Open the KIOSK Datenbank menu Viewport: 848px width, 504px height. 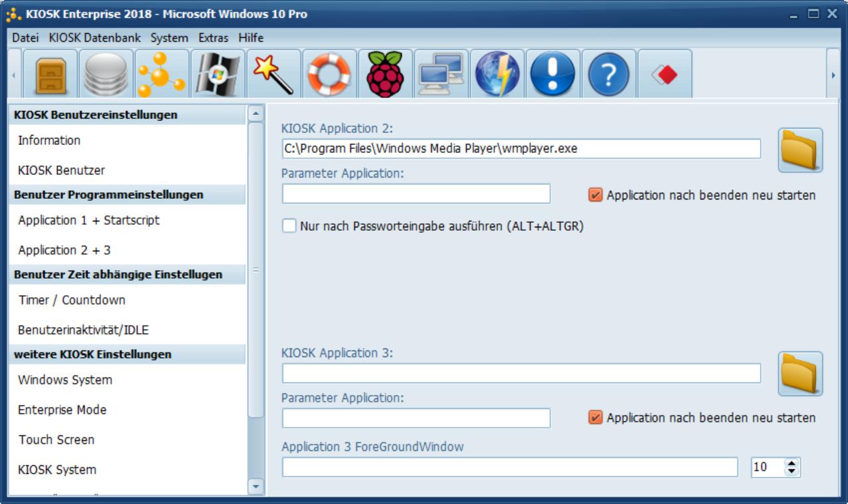(x=94, y=38)
